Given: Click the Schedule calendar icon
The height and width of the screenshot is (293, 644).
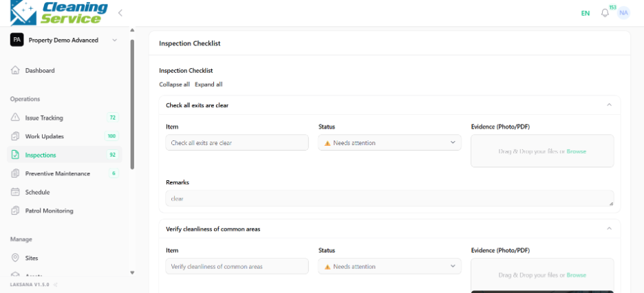Looking at the screenshot, I should pos(15,192).
